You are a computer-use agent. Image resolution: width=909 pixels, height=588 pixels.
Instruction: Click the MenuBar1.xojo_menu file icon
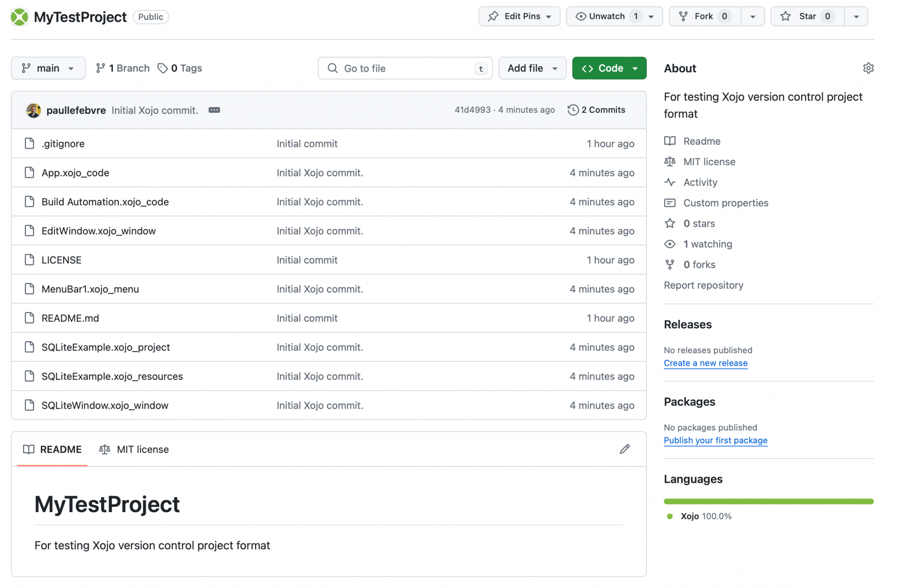click(29, 289)
